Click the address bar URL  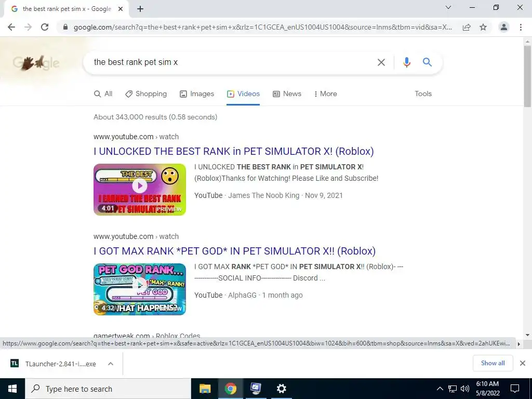(262, 27)
